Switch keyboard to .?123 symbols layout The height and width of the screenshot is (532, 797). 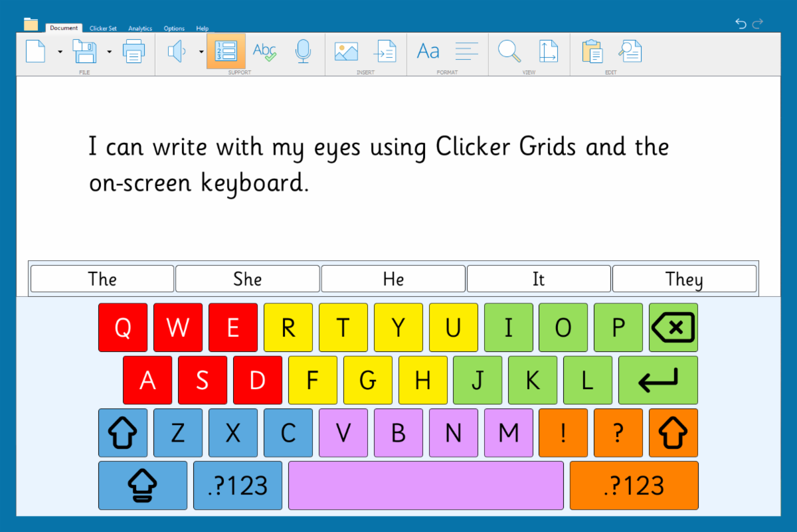pyautogui.click(x=237, y=486)
